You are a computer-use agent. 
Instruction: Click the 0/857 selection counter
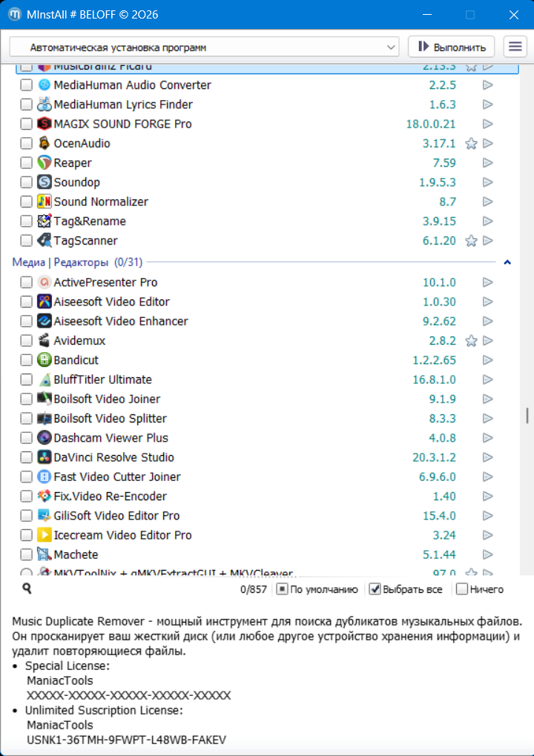(x=253, y=590)
